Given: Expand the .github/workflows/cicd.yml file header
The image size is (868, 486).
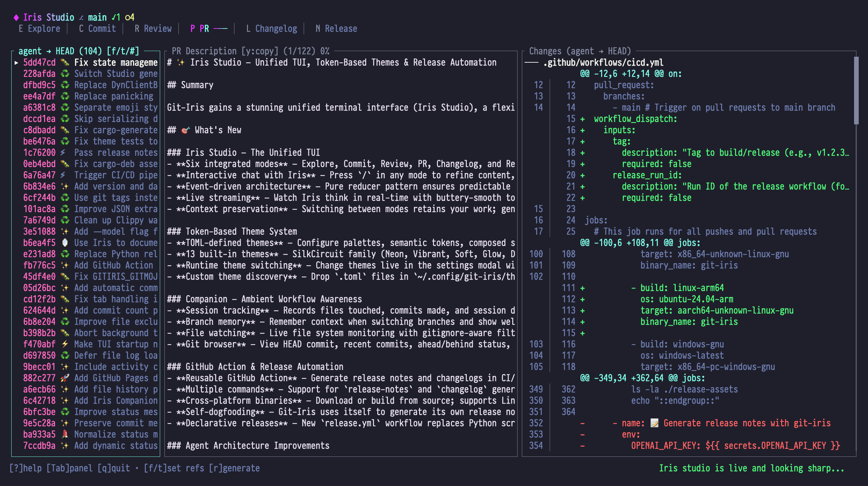Looking at the screenshot, I should coord(603,62).
